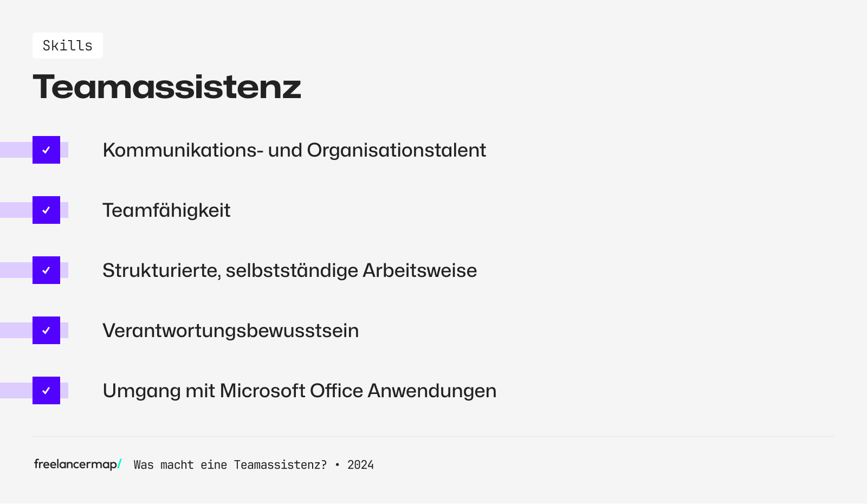
Task: Open the freelancermap logo
Action: [75, 464]
